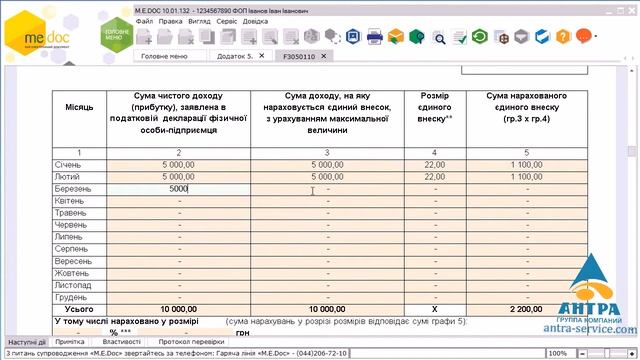Click the document with brown cube icon
The width and height of the screenshot is (640, 360).
pyautogui.click(x=501, y=38)
